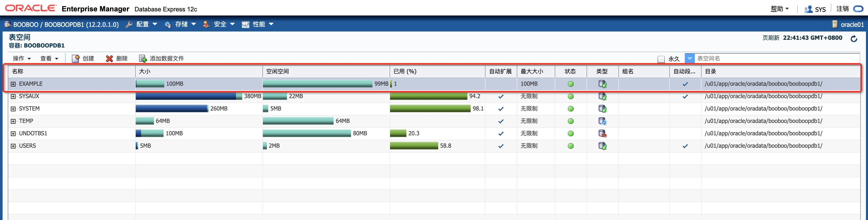Click the 表空间名 search input field
This screenshot has height=220, width=868.
pyautogui.click(x=775, y=59)
